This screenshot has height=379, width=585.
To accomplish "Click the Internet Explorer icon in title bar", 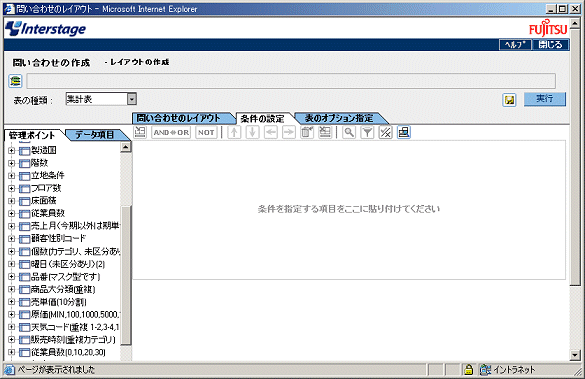I will click(x=9, y=9).
